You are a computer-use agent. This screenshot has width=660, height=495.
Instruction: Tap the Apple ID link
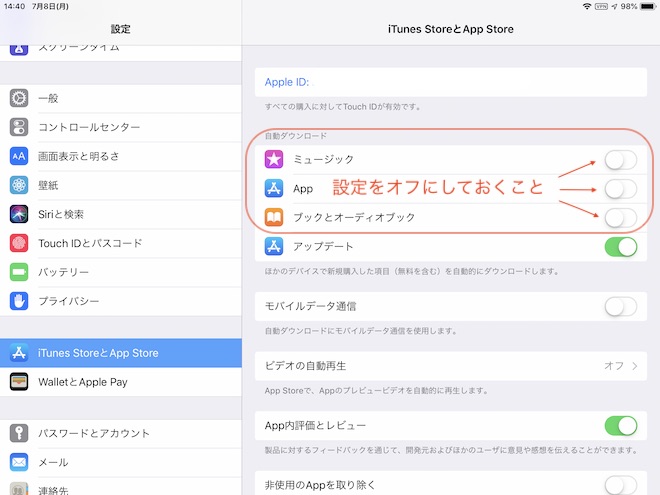tap(287, 82)
